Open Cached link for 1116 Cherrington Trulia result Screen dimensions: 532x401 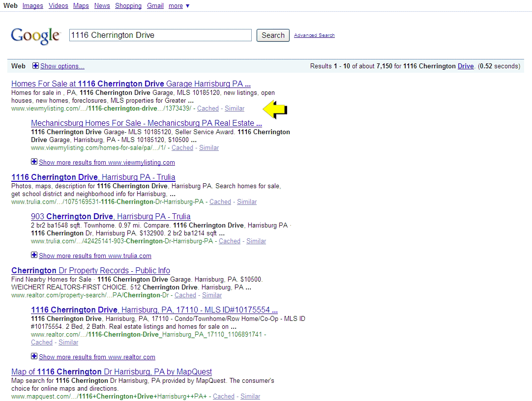pyautogui.click(x=220, y=201)
